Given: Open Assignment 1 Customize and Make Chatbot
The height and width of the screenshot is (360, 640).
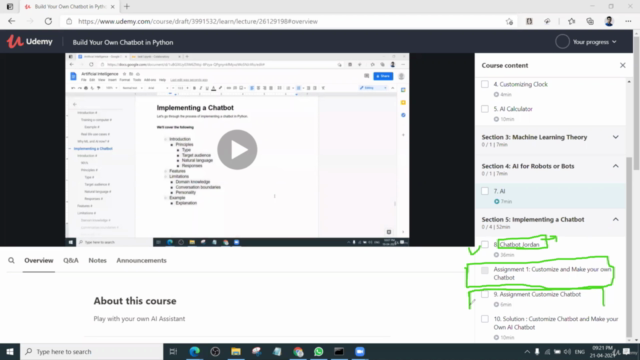Looking at the screenshot, I should (x=552, y=273).
